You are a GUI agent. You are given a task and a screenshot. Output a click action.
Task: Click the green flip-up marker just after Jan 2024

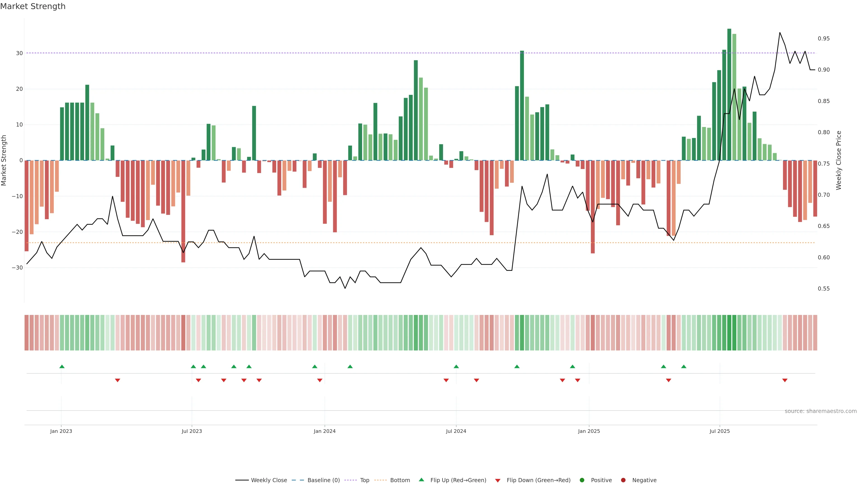350,366
